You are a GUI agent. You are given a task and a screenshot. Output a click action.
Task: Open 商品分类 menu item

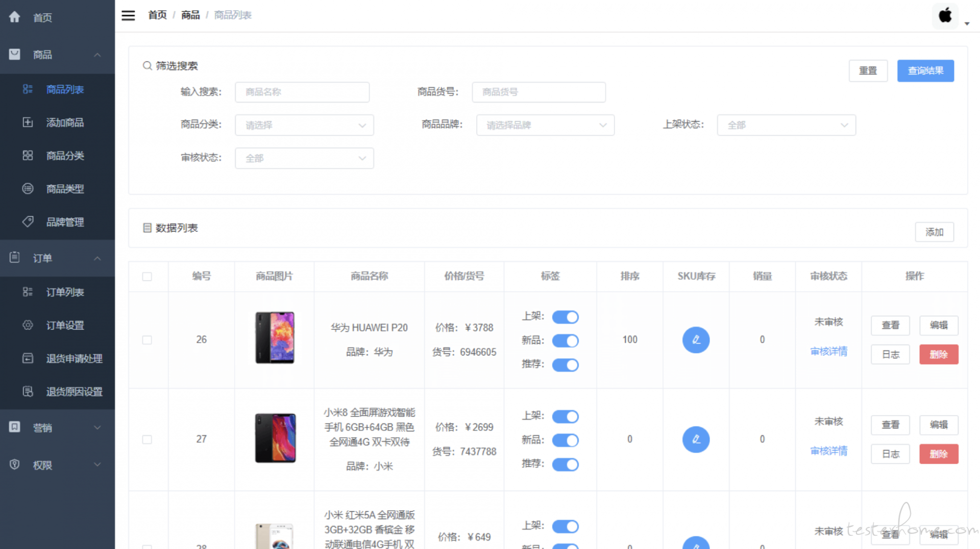57,156
